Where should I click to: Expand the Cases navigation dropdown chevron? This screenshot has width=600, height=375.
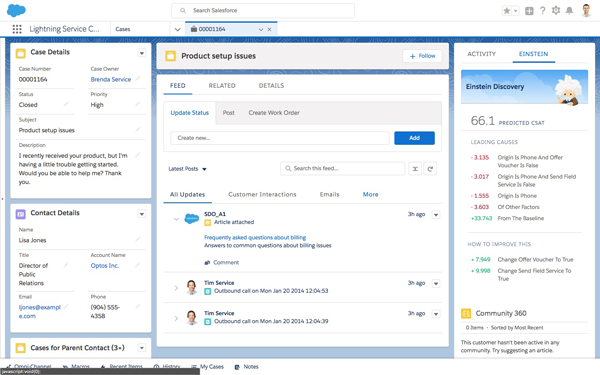pos(178,29)
